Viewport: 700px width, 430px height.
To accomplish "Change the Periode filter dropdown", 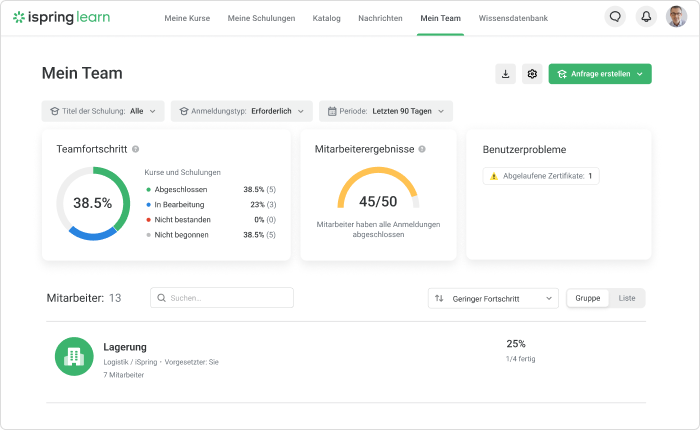I will (385, 111).
